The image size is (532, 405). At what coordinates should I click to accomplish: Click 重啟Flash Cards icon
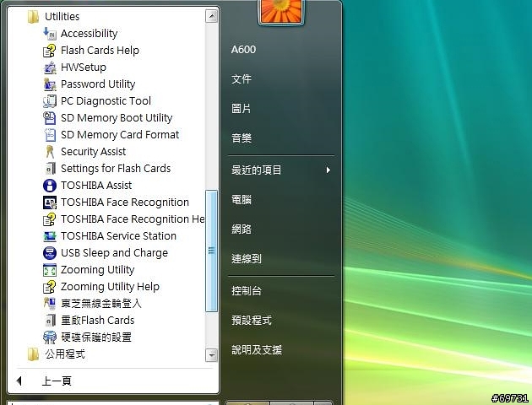[50, 321]
